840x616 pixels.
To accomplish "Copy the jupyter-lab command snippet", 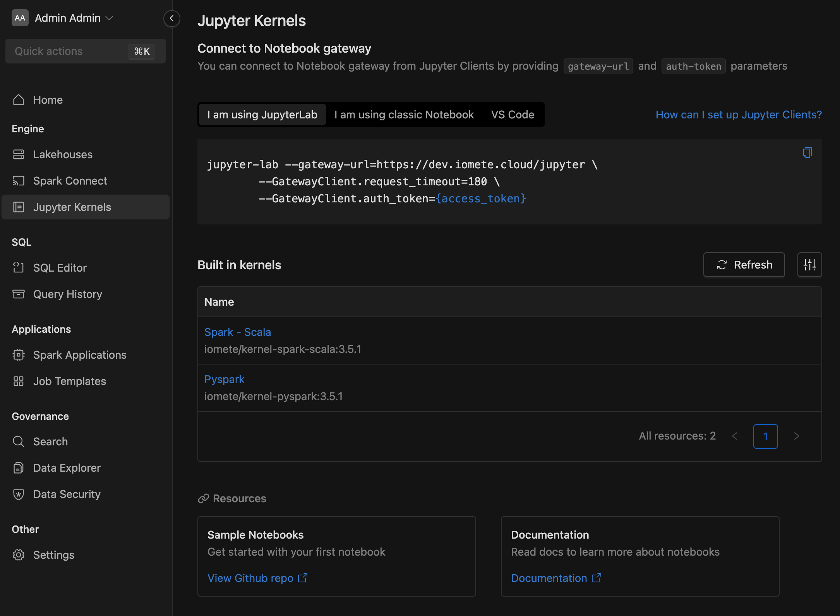I will (807, 152).
